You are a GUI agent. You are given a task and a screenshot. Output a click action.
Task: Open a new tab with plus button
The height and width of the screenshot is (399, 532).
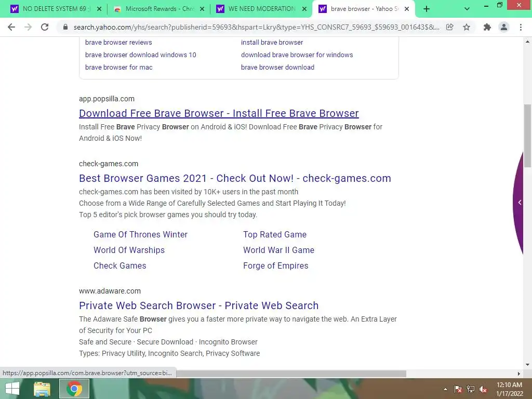(x=427, y=9)
